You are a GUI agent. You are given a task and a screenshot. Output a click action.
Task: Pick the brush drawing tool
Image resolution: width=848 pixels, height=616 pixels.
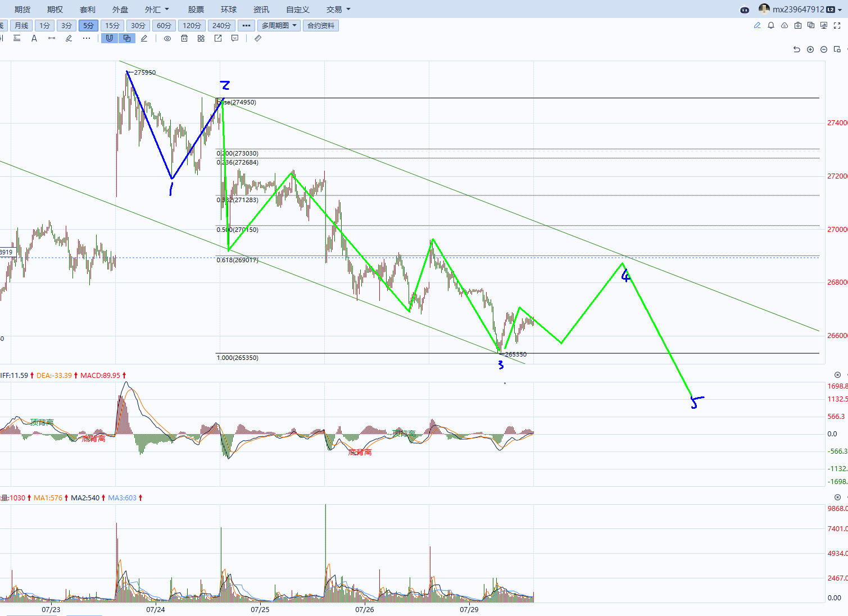point(69,38)
